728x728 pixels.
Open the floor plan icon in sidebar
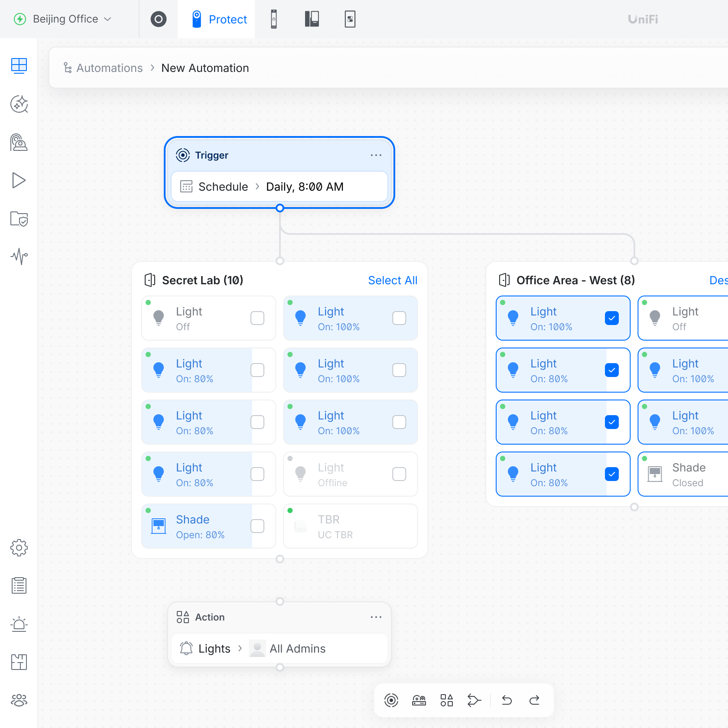click(x=19, y=662)
